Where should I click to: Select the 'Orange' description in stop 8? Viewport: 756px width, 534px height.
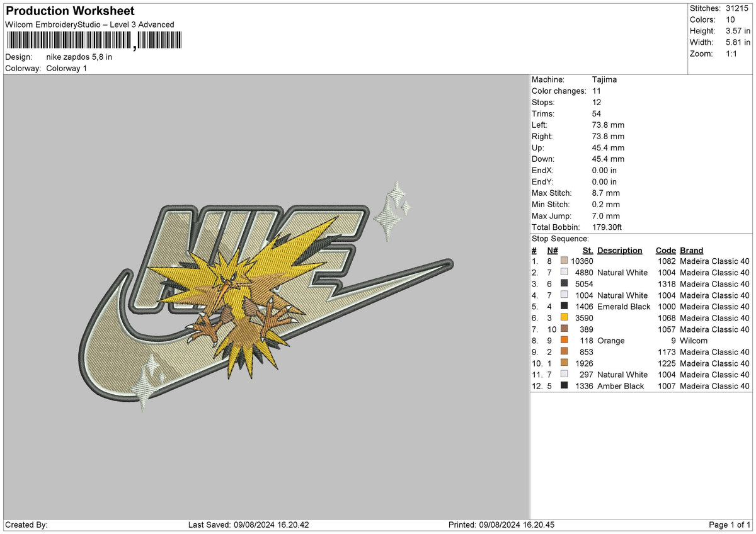(x=611, y=341)
